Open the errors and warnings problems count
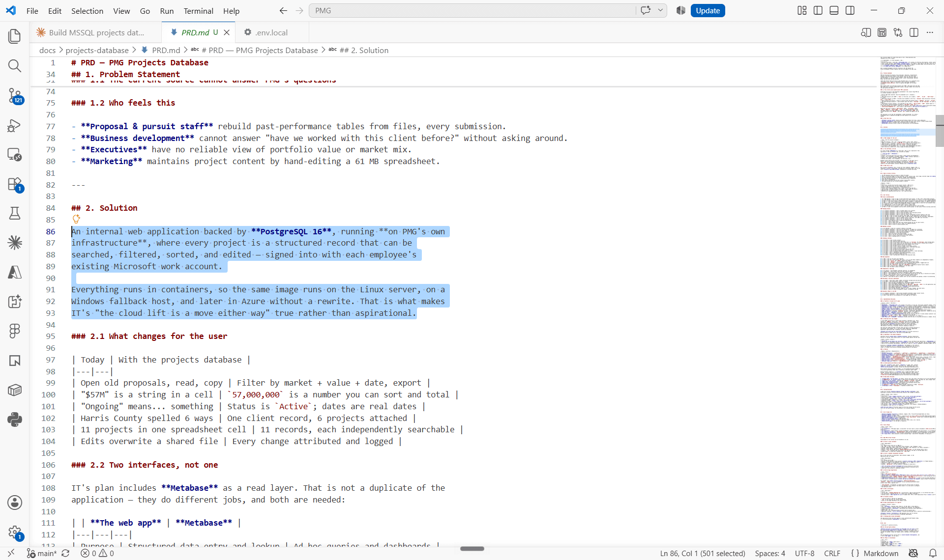 97,553
